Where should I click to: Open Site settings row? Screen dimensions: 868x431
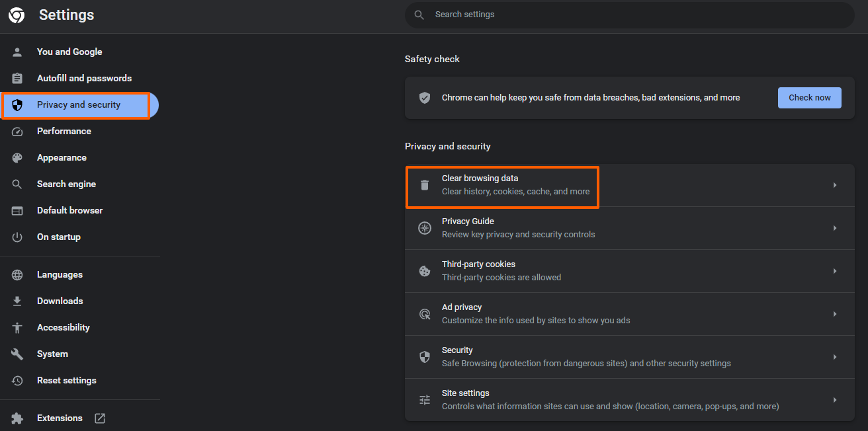630,400
